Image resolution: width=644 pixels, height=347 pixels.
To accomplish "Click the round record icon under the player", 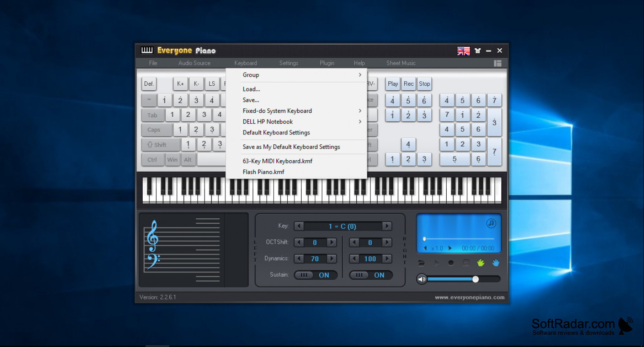I will [x=451, y=263].
